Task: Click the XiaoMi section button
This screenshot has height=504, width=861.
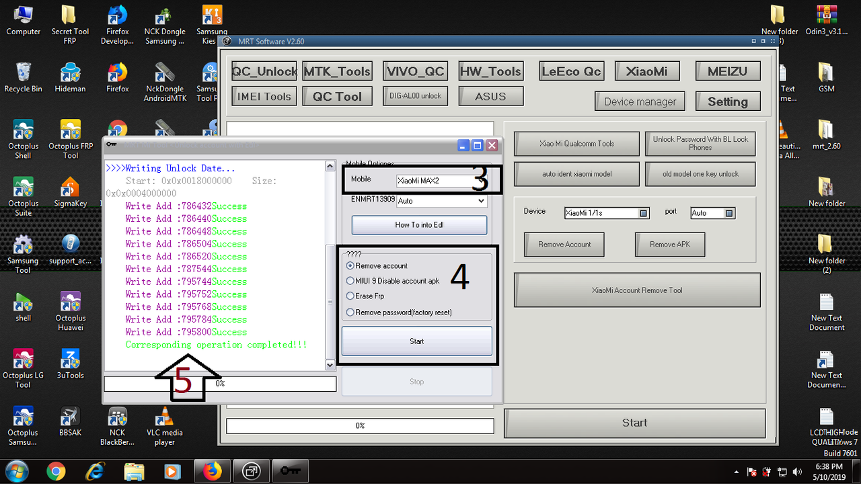Action: tap(646, 71)
